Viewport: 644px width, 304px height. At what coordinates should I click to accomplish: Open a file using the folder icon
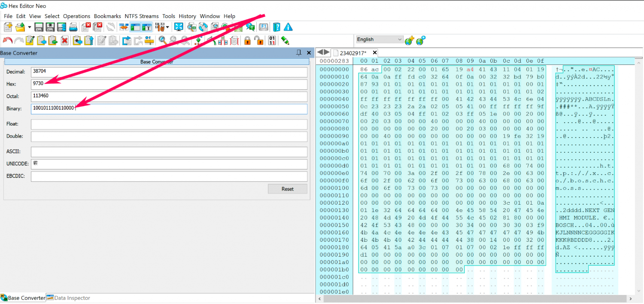click(x=20, y=27)
